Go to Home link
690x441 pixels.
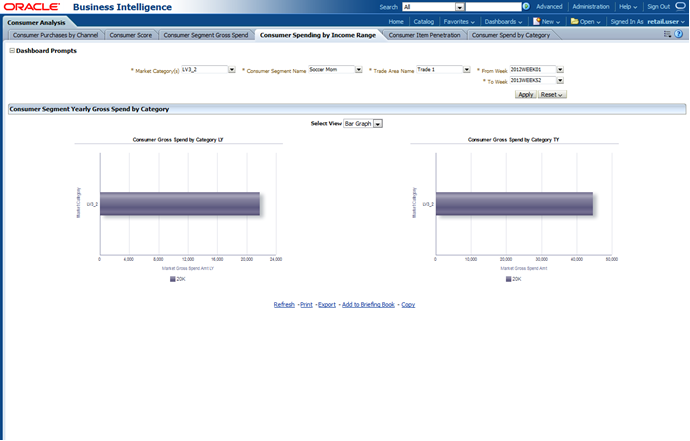(396, 22)
